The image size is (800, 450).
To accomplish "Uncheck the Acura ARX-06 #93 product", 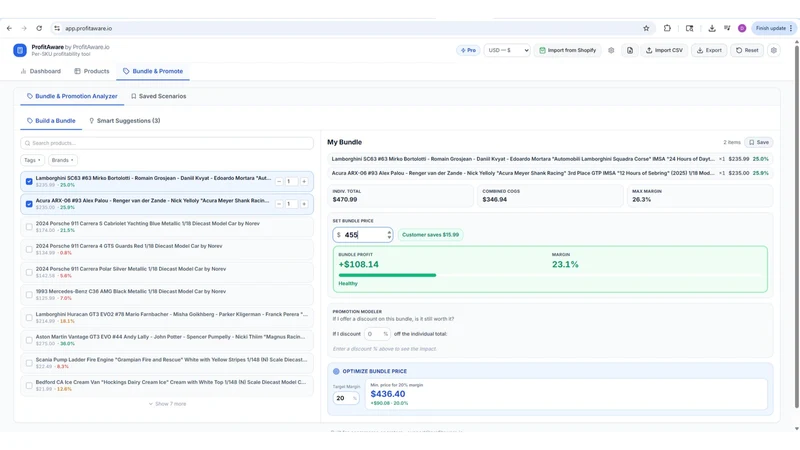I will pyautogui.click(x=29, y=204).
